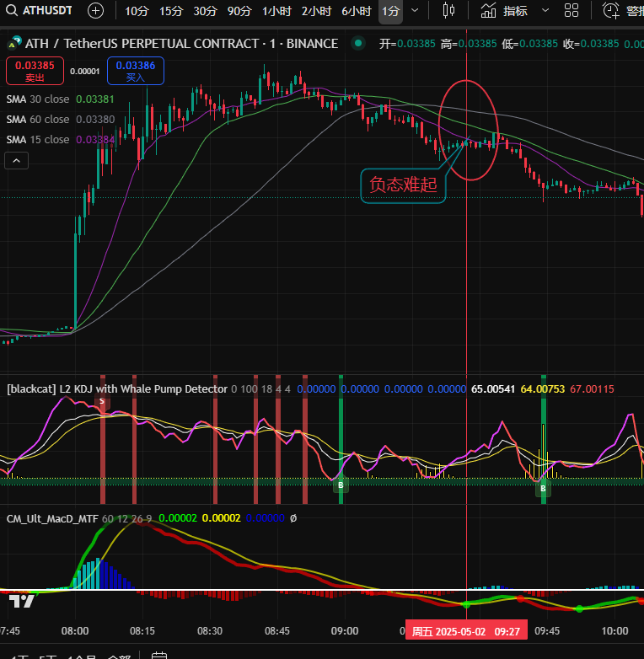644x659 pixels.
Task: Click the B buy marker below 09:00
Action: (341, 485)
